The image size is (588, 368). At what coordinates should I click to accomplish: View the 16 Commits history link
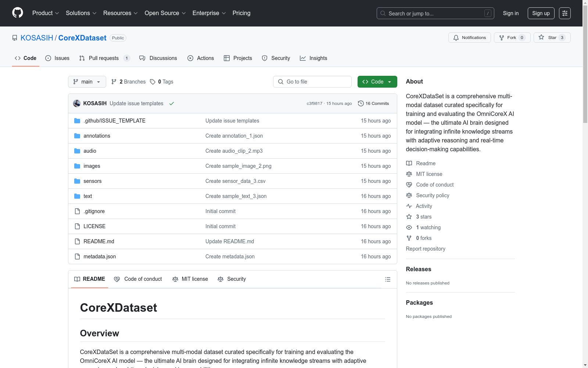pyautogui.click(x=373, y=103)
